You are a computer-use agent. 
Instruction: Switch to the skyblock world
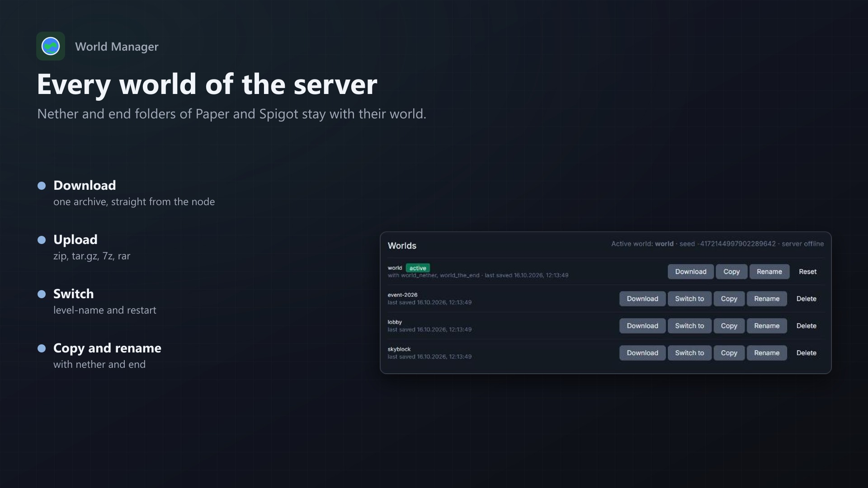(x=689, y=353)
